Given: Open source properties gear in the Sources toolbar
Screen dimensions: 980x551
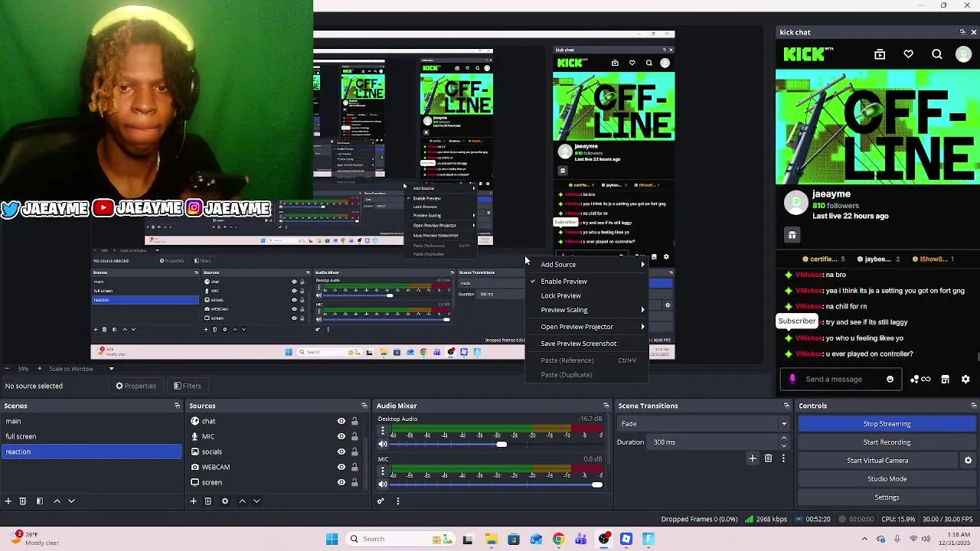Looking at the screenshot, I should click(225, 501).
